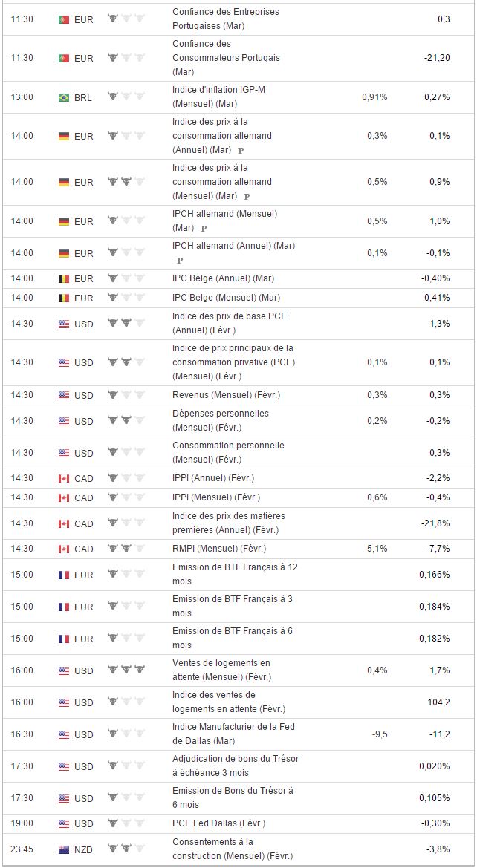Screen dimensions: 477x868
Task: Open Dépenses personnelles (Mensuel) event
Action: click(x=221, y=420)
